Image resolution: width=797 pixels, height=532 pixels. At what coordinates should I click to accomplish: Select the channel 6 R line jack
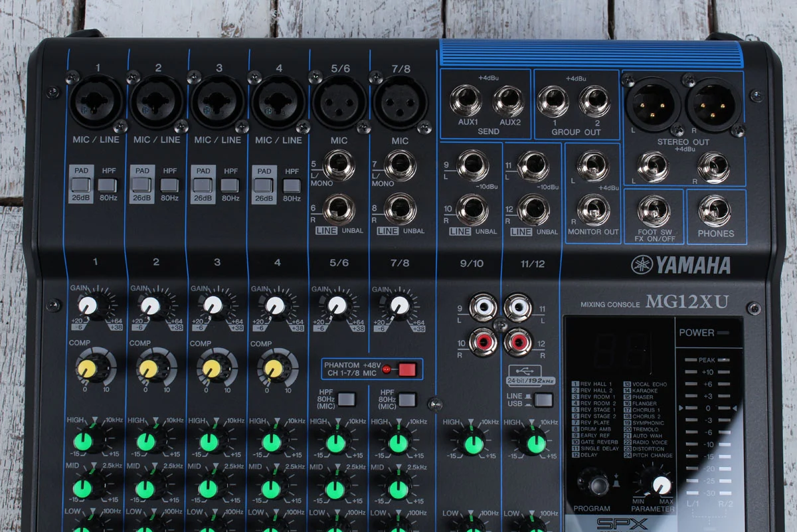click(x=339, y=209)
